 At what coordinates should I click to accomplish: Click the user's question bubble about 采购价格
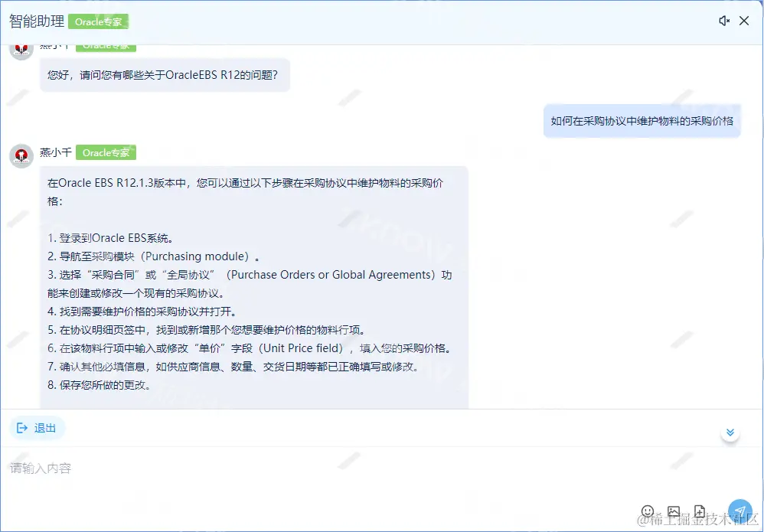point(642,120)
